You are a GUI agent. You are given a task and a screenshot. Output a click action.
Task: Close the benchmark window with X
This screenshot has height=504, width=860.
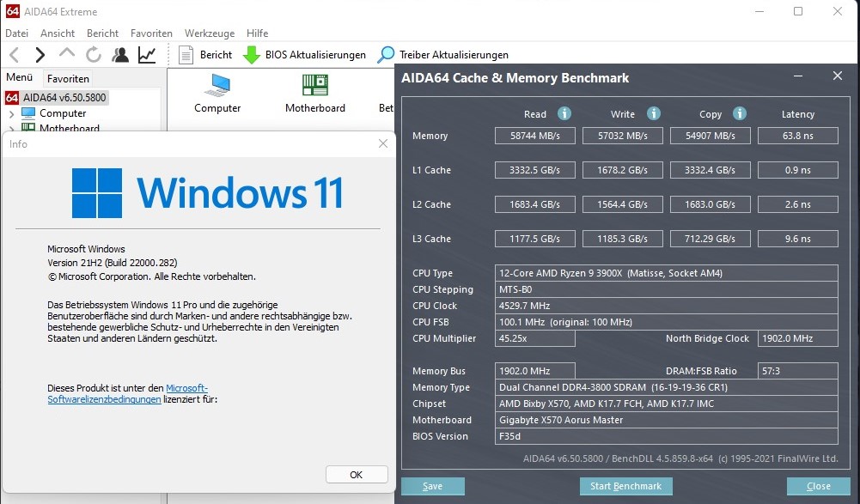(837, 76)
